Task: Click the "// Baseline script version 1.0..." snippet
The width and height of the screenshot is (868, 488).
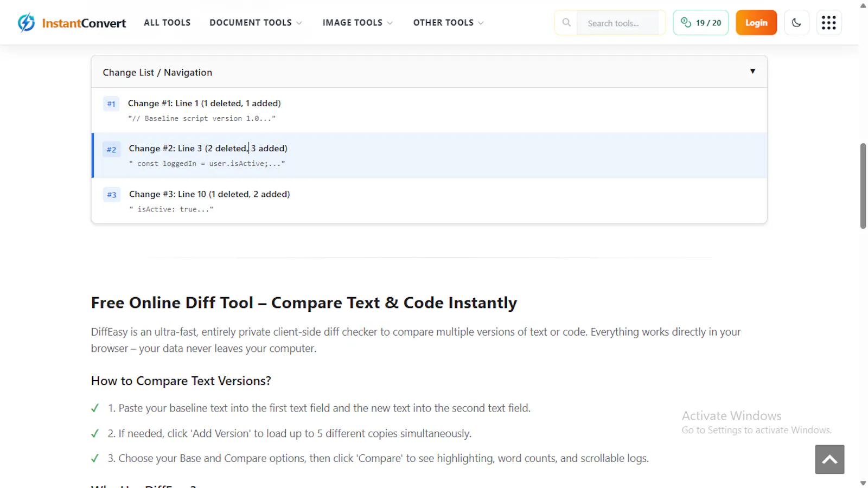Action: coord(202,118)
